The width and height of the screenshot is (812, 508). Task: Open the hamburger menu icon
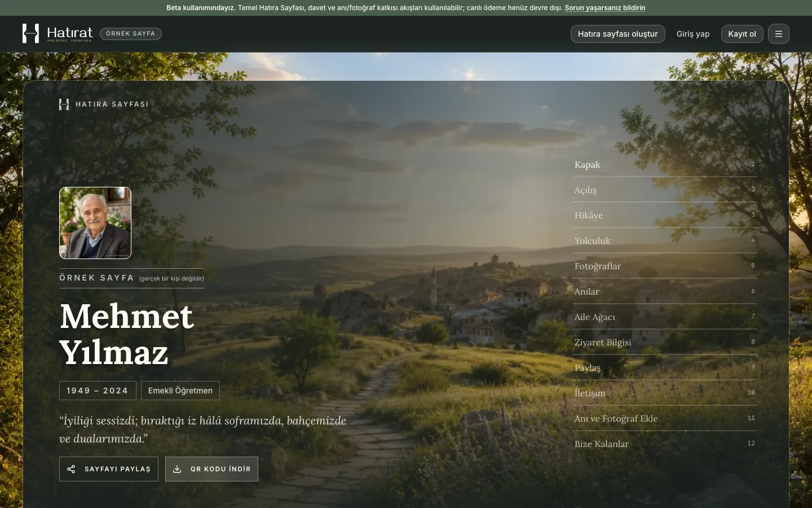[x=778, y=34]
